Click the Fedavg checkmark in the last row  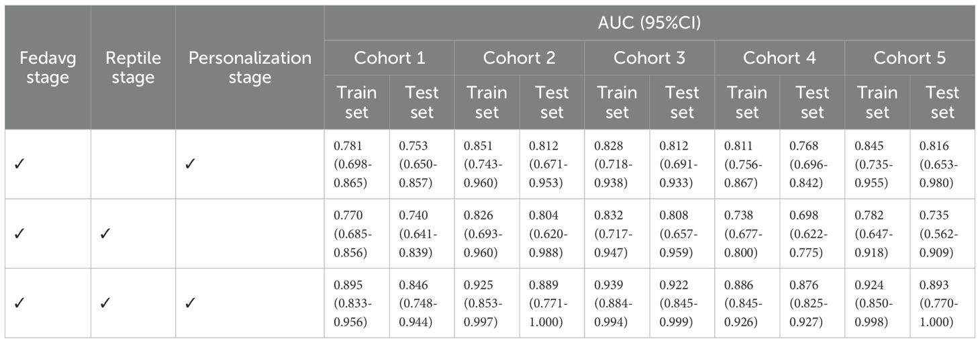[18, 303]
